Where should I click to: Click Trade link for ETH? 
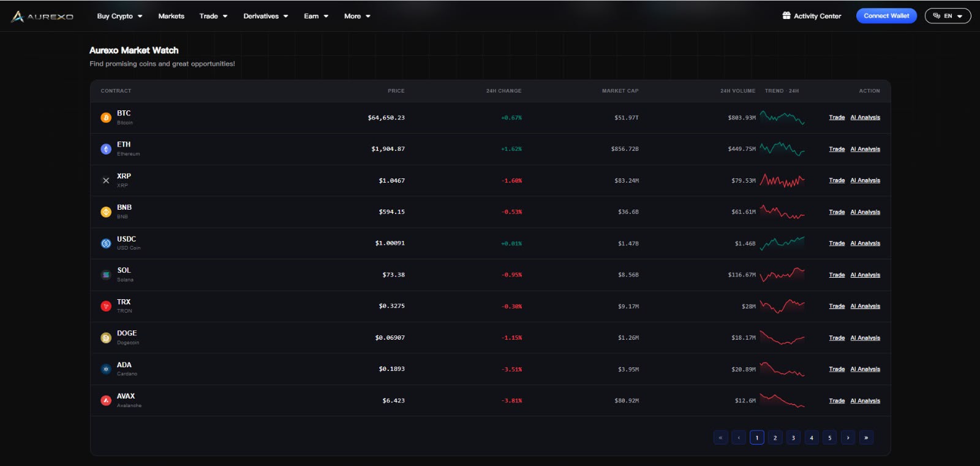coord(837,149)
